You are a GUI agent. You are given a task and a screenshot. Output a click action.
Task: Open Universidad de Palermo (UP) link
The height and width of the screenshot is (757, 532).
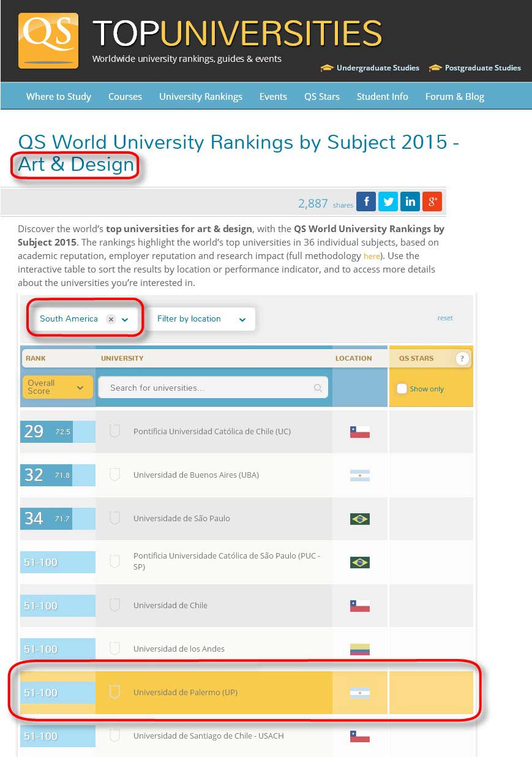[185, 693]
